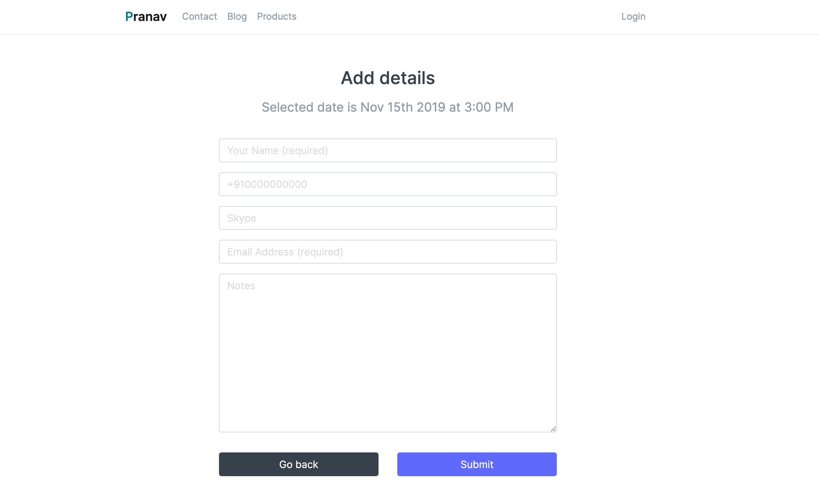The height and width of the screenshot is (504, 819).
Task: Go to the Blog page
Action: coord(237,16)
